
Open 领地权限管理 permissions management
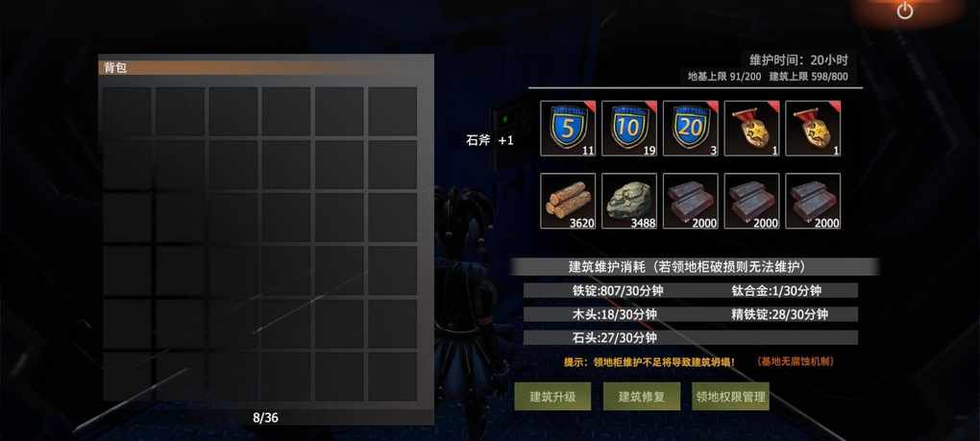point(730,397)
